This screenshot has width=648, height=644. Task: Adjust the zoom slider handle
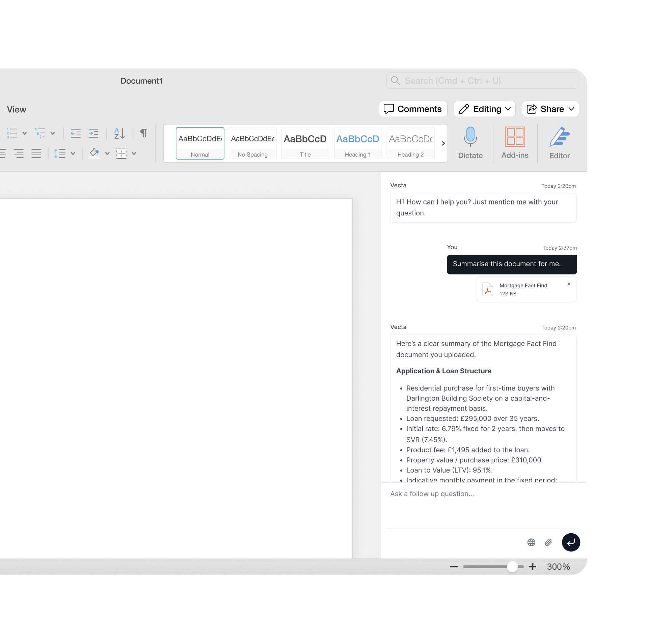[512, 567]
